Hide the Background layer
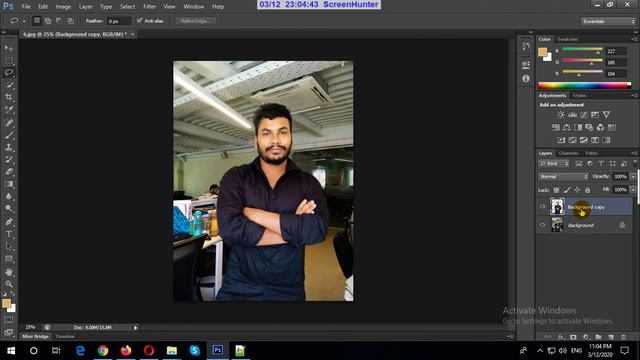The image size is (640, 360). (542, 225)
